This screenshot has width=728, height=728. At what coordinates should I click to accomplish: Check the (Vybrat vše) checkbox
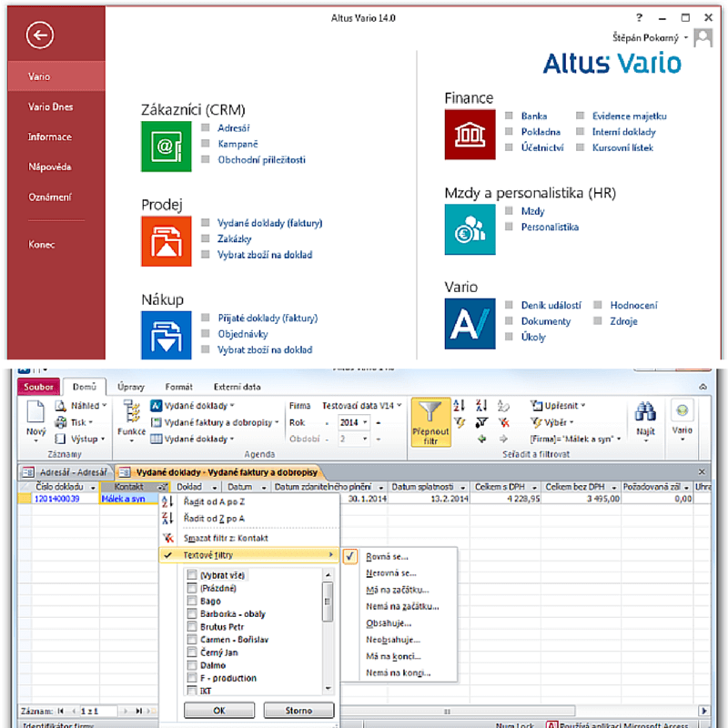tap(192, 575)
